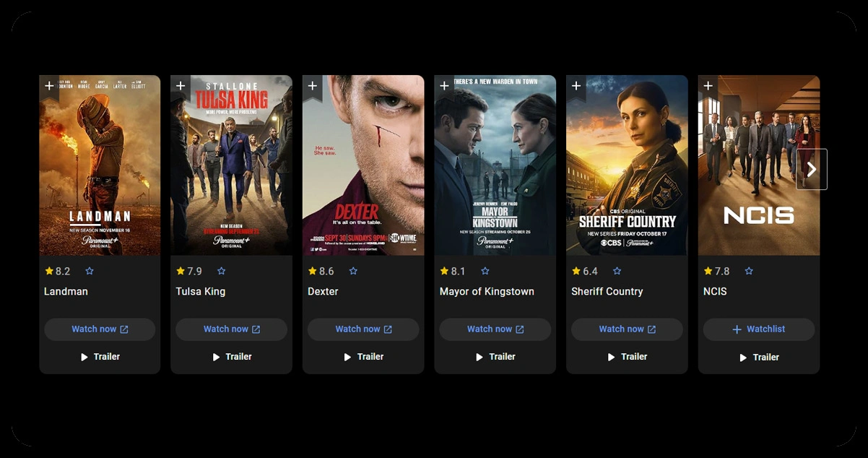Play the Sheriff Country trailer

tap(627, 357)
